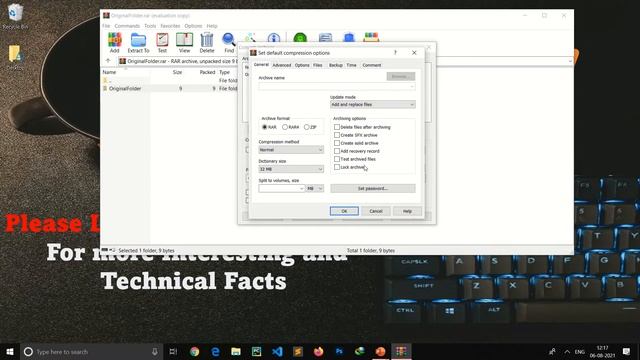Click the WinRAR taskbar icon
This screenshot has width=640, height=360.
401,351
